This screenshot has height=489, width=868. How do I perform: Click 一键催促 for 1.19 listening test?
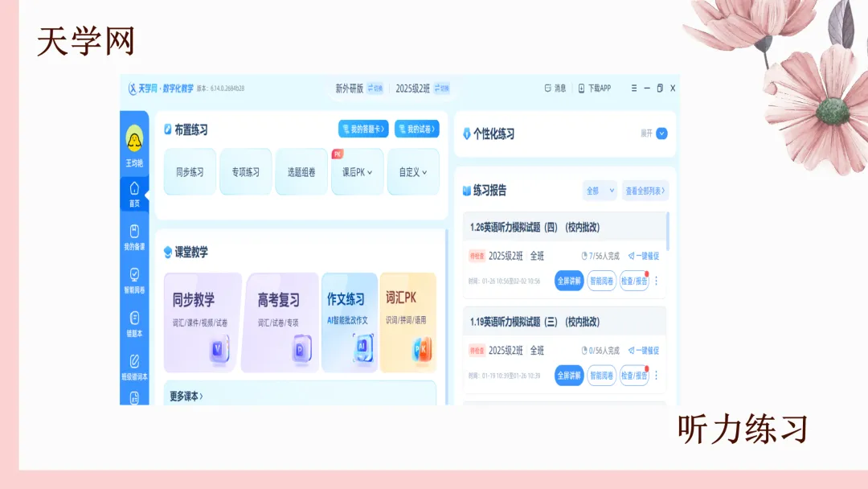tap(643, 351)
